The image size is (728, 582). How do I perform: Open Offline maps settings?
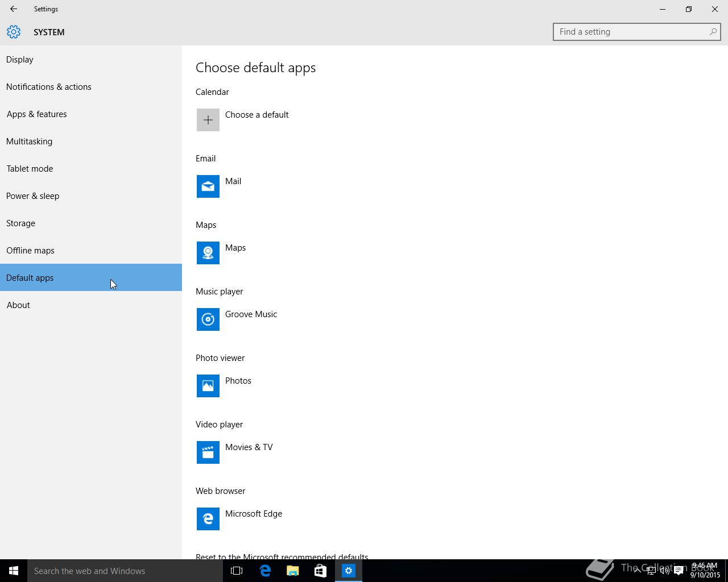[x=91, y=250]
